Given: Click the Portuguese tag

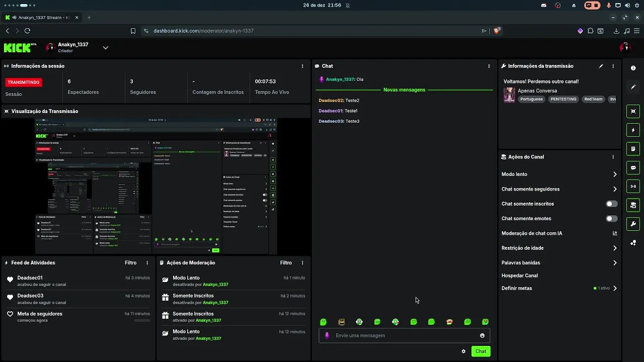Looking at the screenshot, I should (x=532, y=99).
